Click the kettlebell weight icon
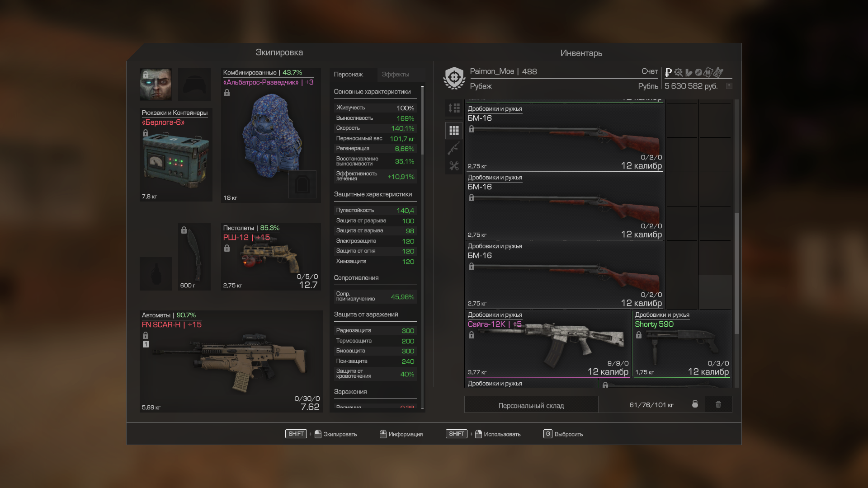Viewport: 868px width, 488px height. coord(695,404)
